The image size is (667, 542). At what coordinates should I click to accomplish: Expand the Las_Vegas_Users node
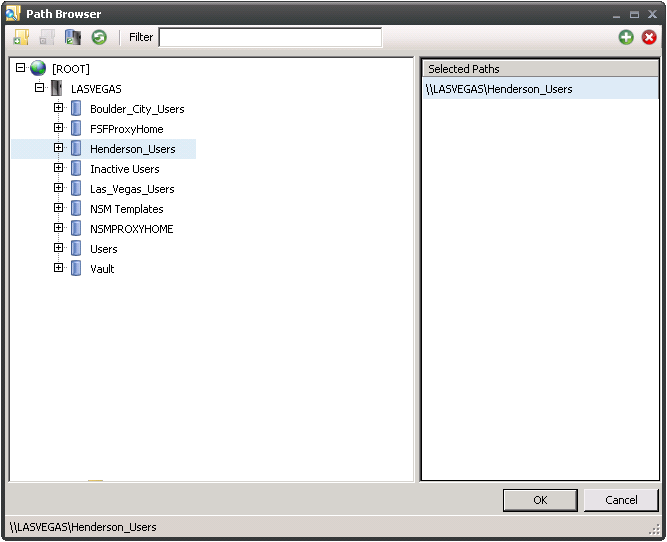pos(58,188)
